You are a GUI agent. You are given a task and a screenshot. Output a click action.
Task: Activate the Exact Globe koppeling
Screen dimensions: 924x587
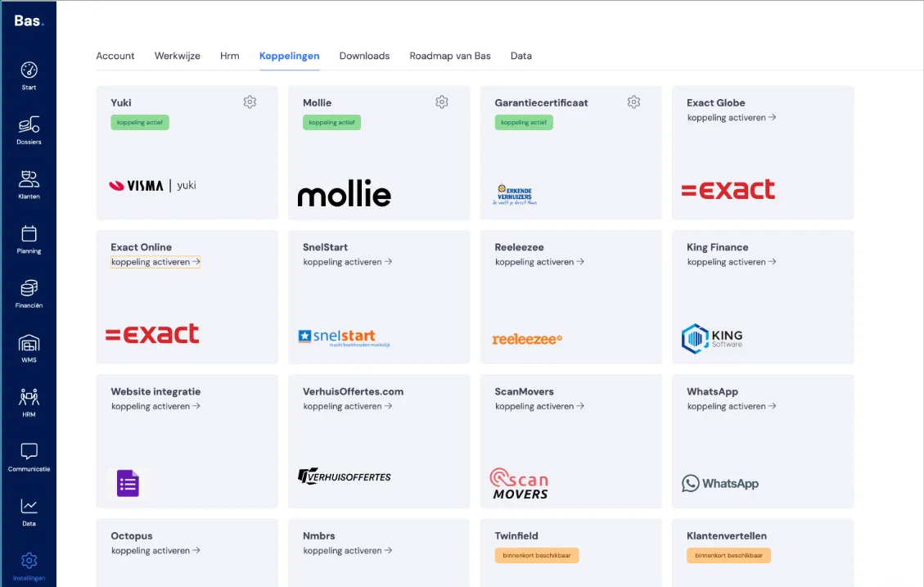pos(732,117)
